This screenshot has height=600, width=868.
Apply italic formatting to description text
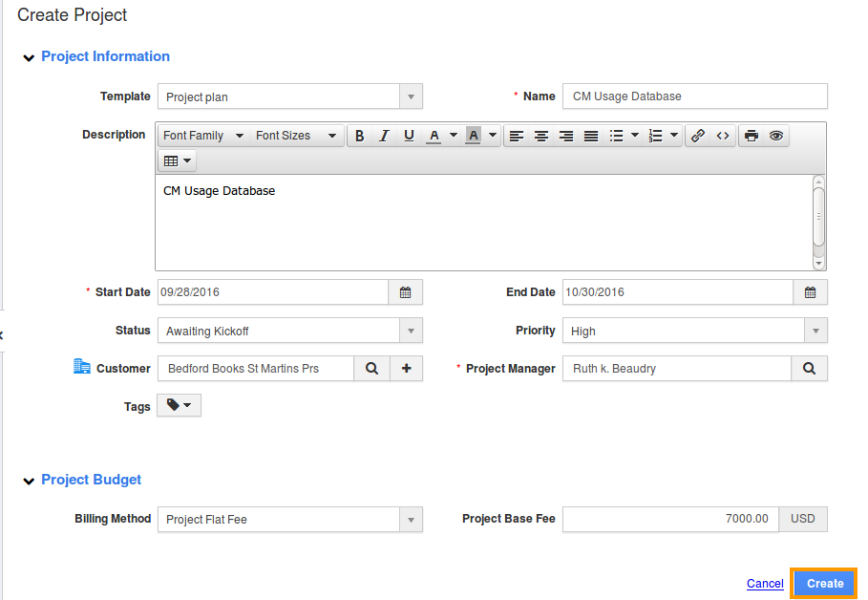(x=384, y=135)
